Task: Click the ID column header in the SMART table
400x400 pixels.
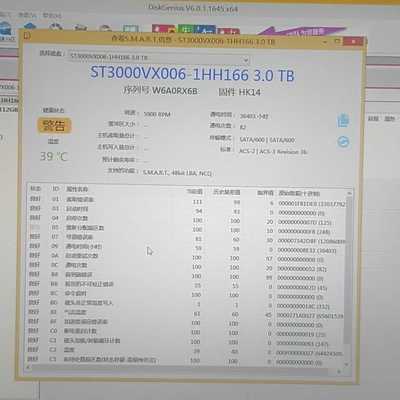Action: click(x=55, y=189)
